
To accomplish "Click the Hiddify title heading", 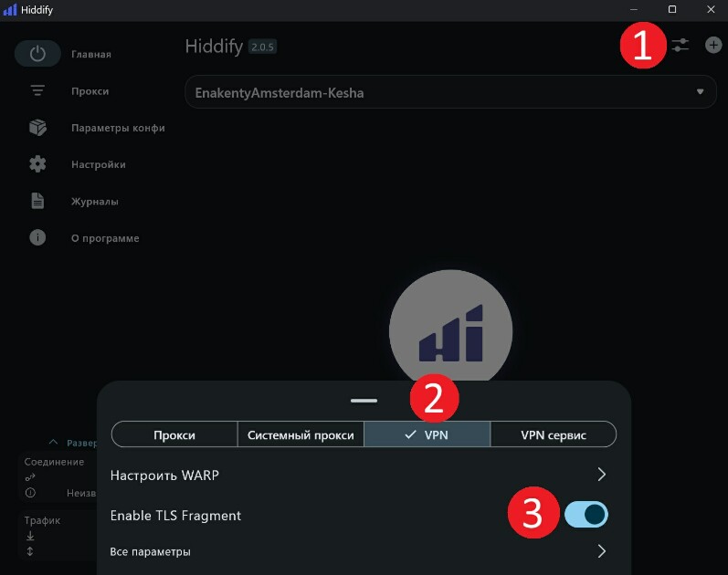I will 214,46.
